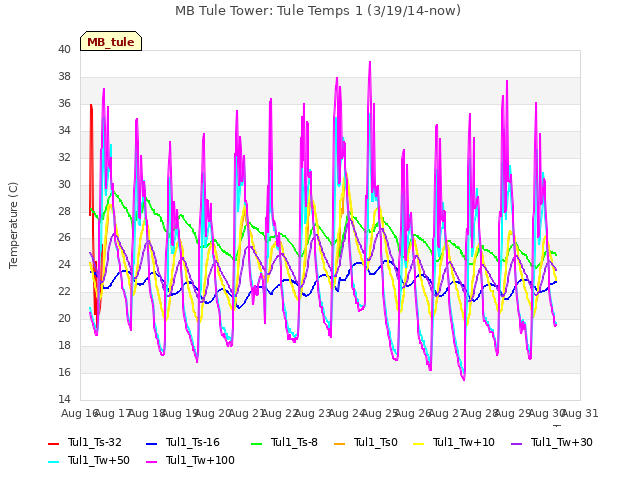Click the 34 y-axis tick label
The width and height of the screenshot is (640, 480).
pos(64,130)
